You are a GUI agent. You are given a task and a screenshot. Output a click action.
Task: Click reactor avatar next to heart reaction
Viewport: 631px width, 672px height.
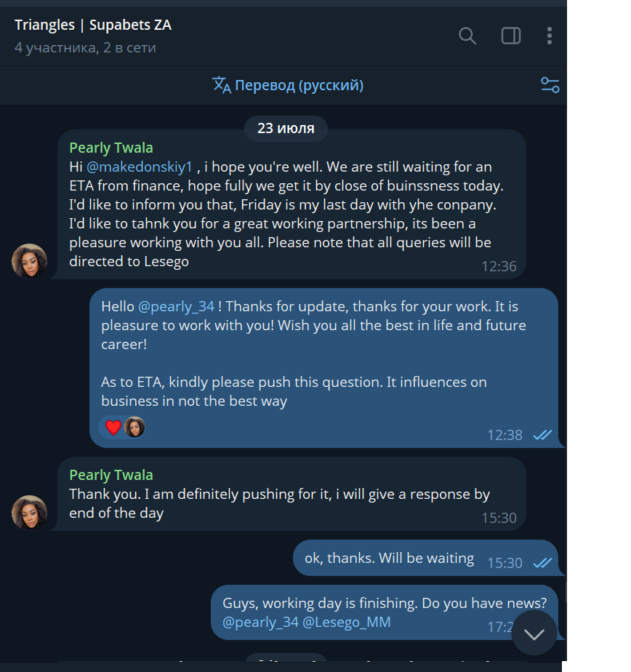pos(134,427)
